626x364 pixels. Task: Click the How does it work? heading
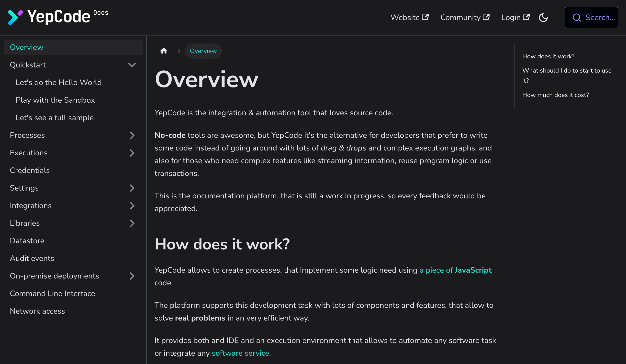click(x=222, y=244)
